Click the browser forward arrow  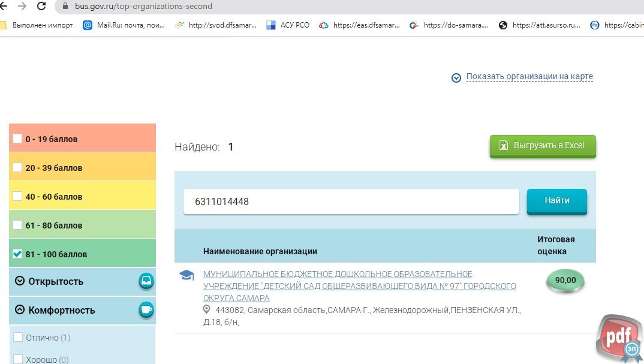pyautogui.click(x=22, y=7)
